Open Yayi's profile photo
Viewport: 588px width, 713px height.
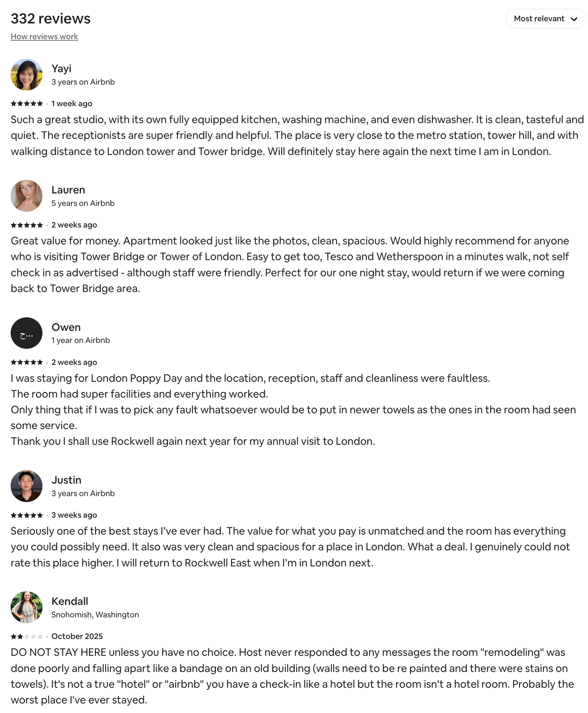26,74
